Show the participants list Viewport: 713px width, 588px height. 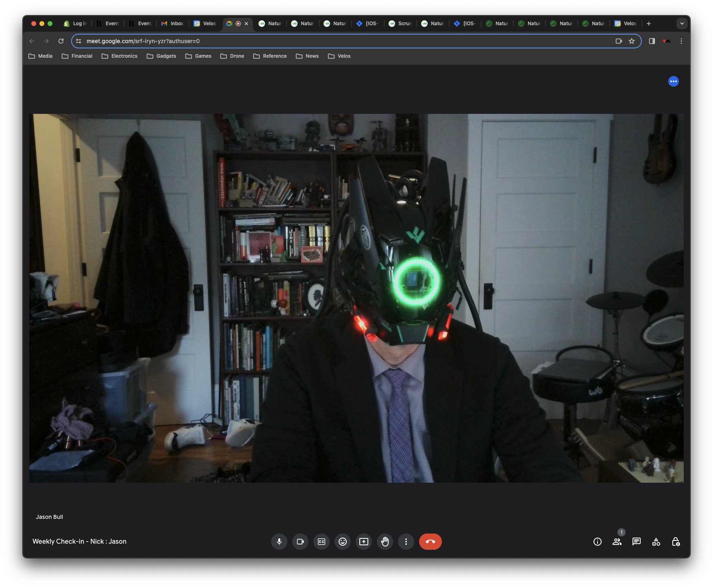point(617,541)
